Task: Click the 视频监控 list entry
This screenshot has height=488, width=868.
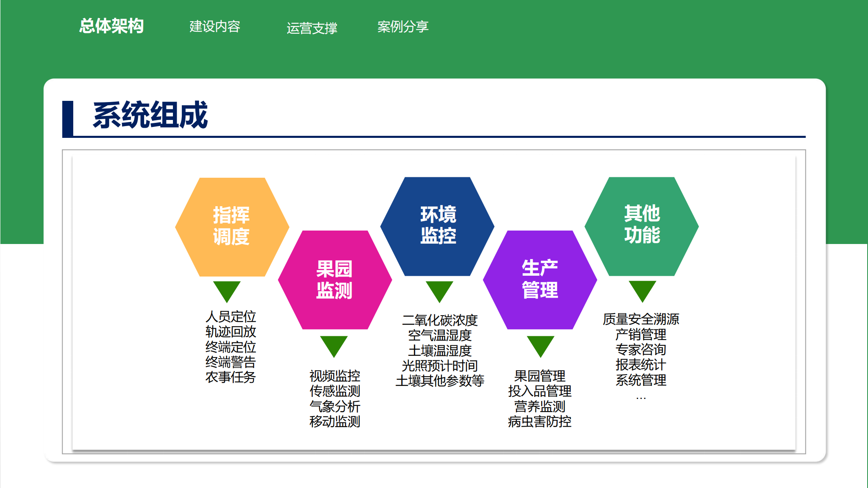Action: 335,375
